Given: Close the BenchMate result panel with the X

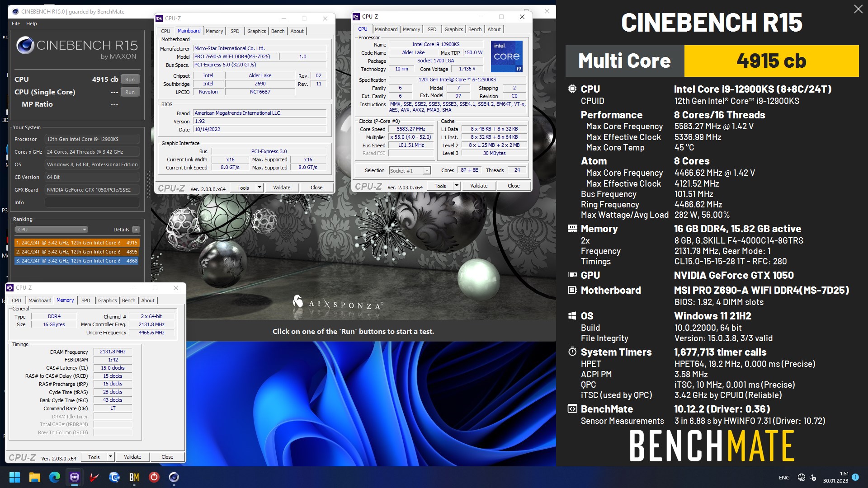Looking at the screenshot, I should pos(858,9).
